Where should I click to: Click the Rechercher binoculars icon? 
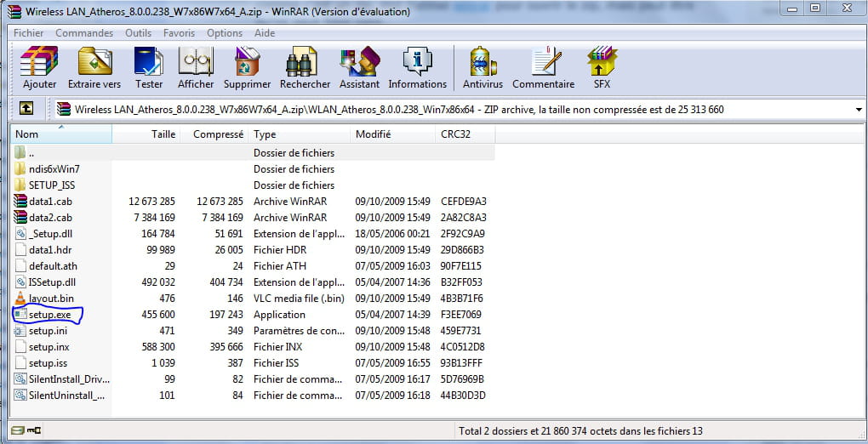pos(302,61)
